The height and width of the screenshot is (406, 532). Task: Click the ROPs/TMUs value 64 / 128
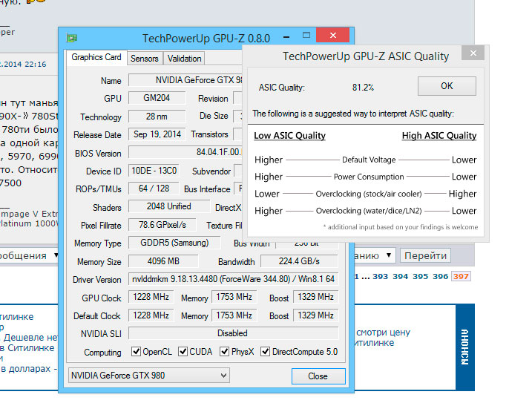click(154, 189)
